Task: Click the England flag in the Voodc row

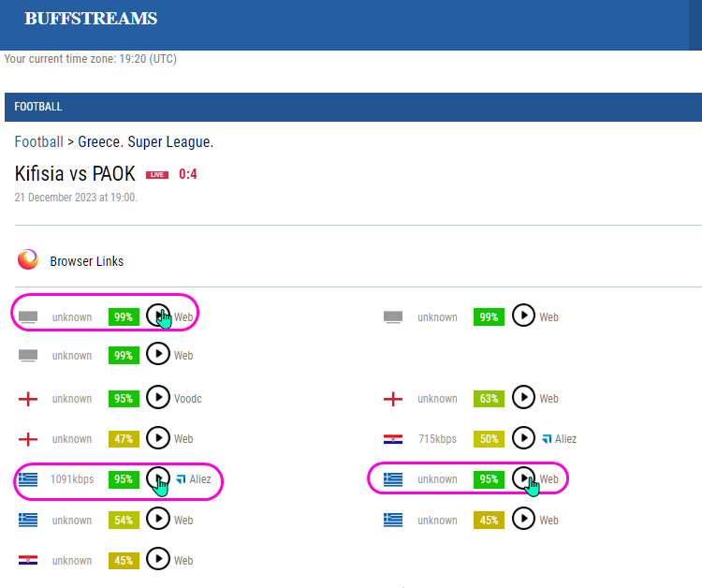Action: 28,399
